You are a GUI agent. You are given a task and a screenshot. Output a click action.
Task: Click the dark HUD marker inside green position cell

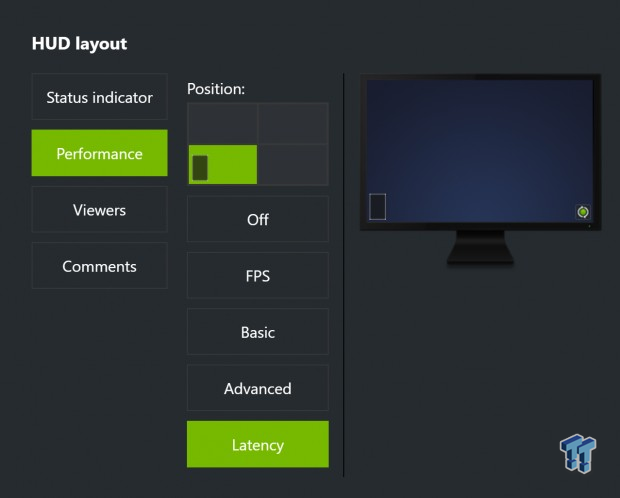click(x=200, y=168)
